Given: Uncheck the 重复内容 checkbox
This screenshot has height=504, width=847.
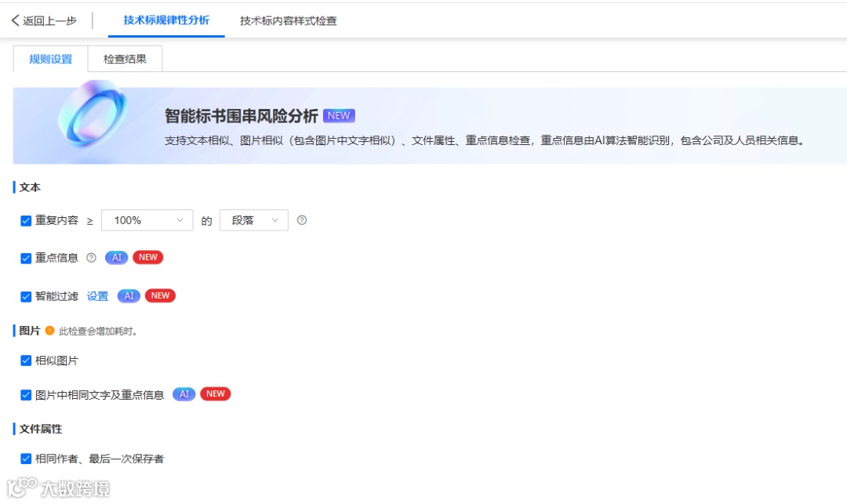Looking at the screenshot, I should point(26,221).
